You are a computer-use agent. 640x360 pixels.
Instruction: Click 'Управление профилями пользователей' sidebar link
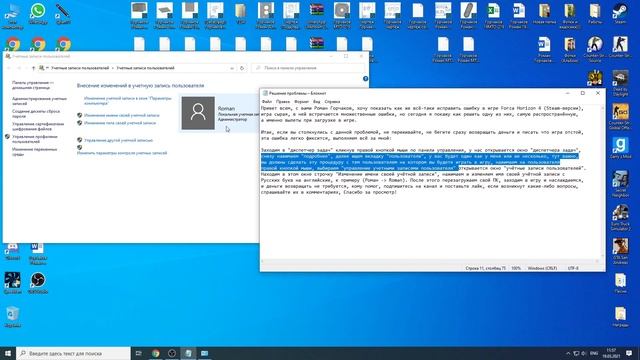[35, 139]
